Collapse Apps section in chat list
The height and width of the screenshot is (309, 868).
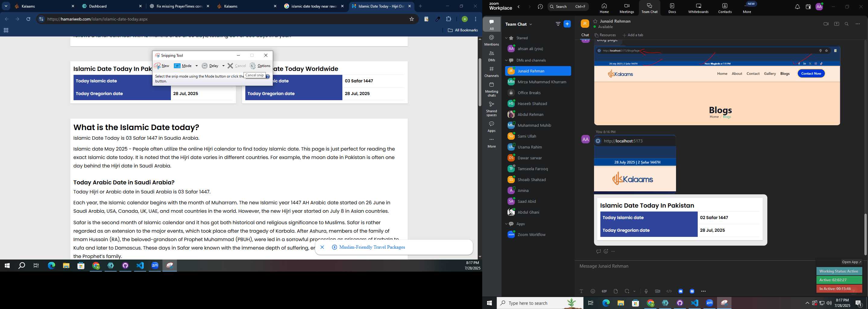[x=506, y=224]
